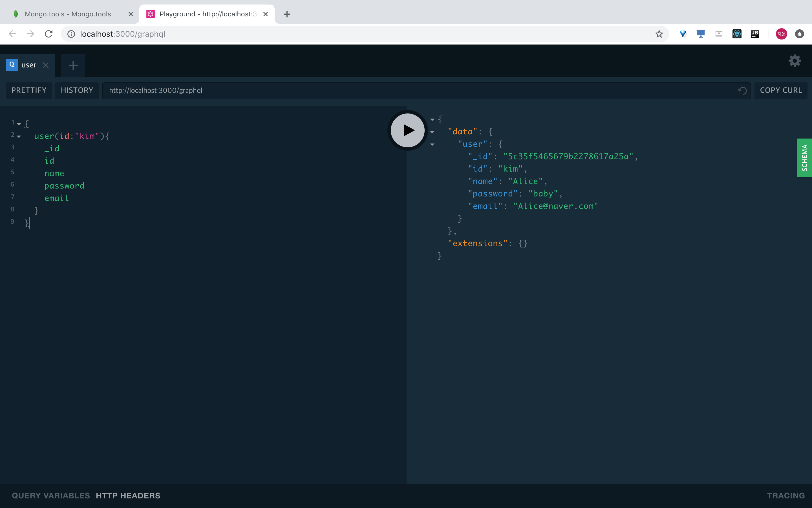The width and height of the screenshot is (812, 508).
Task: Open the greyed-out extension icon
Action: 719,34
